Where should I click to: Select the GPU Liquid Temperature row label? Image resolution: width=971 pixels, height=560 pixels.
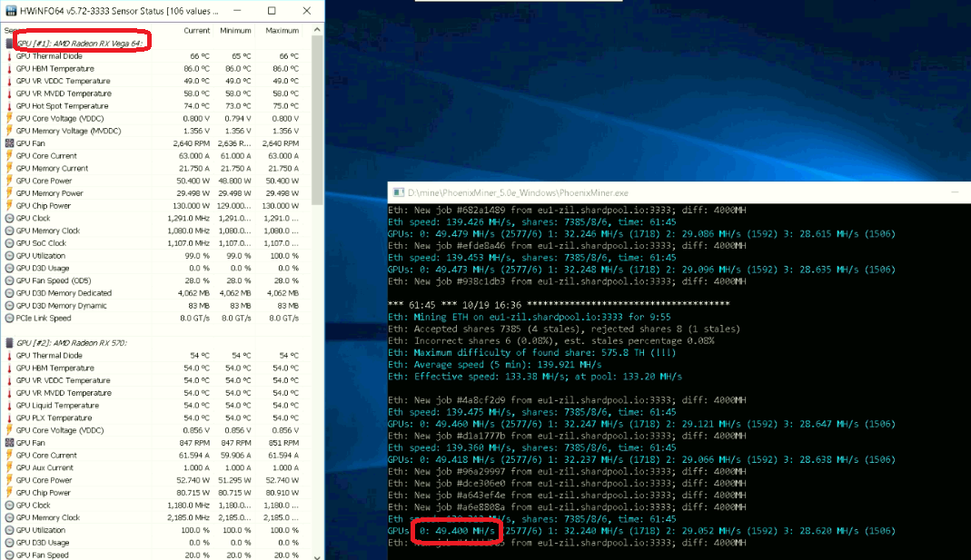57,406
